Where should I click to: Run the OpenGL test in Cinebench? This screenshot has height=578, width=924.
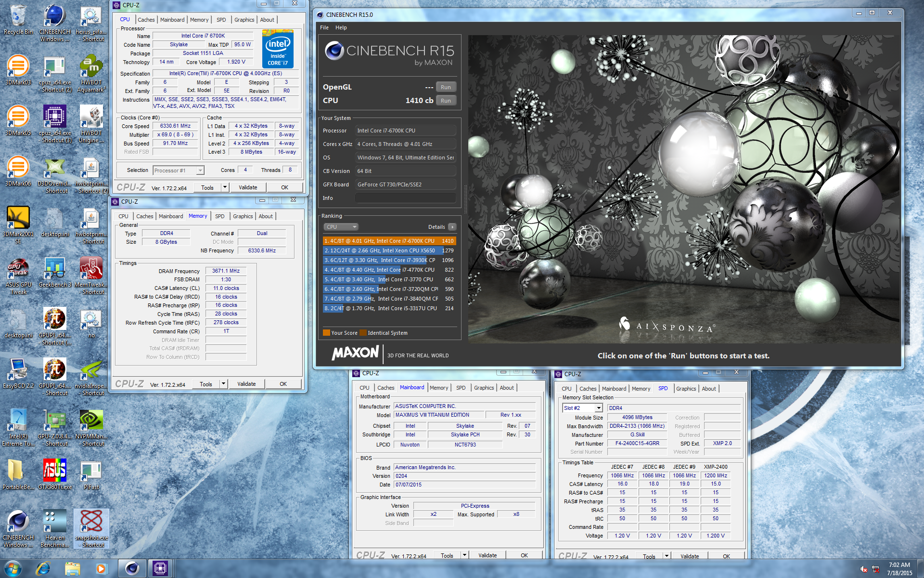[x=446, y=87]
